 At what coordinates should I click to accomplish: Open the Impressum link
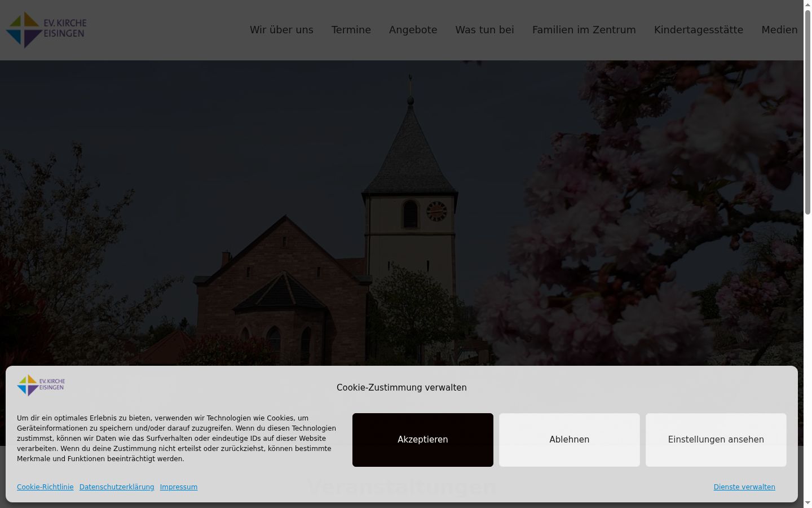[179, 487]
